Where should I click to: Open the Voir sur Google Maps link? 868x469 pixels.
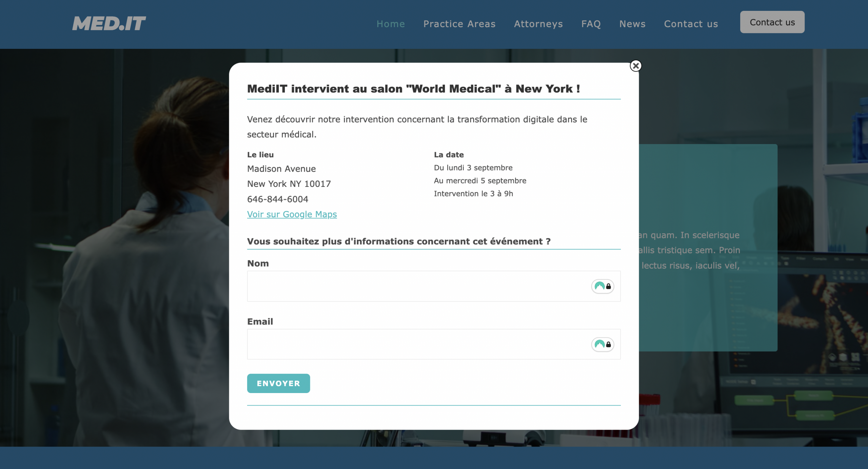pyautogui.click(x=292, y=214)
